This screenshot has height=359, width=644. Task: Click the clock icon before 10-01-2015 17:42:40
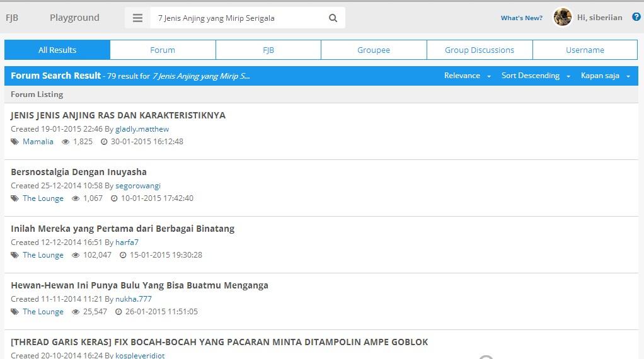(114, 198)
